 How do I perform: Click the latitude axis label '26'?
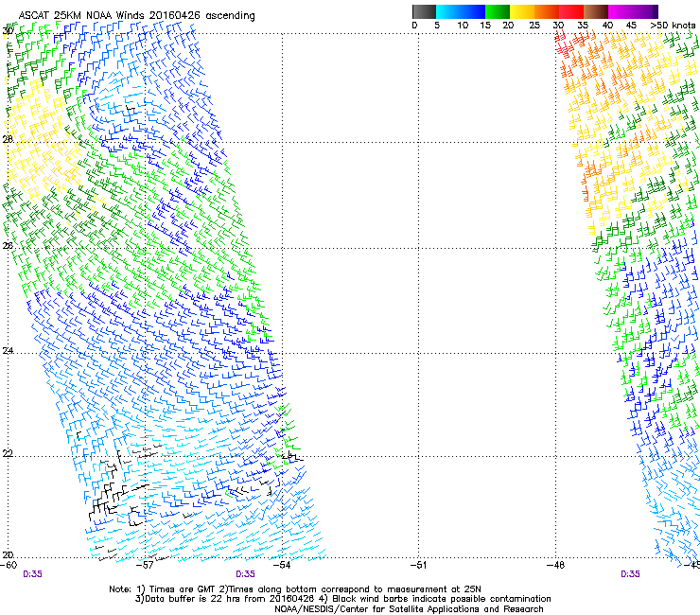(8, 245)
